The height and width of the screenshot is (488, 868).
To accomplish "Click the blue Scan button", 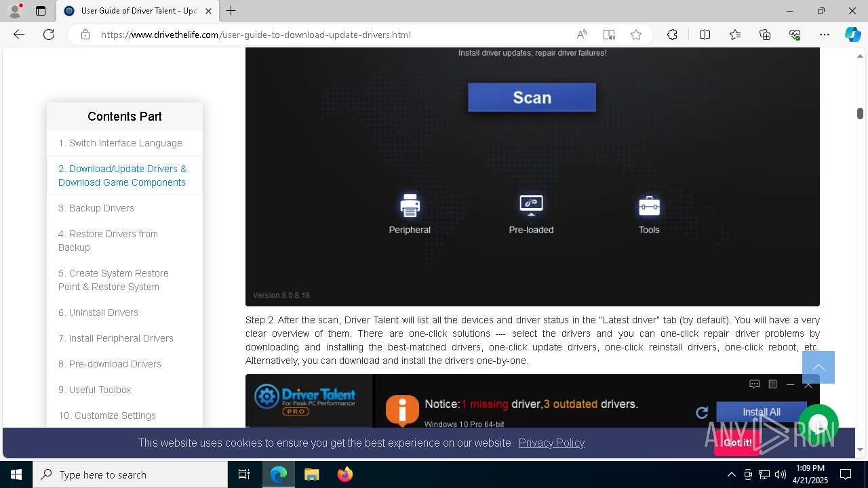I will point(532,98).
